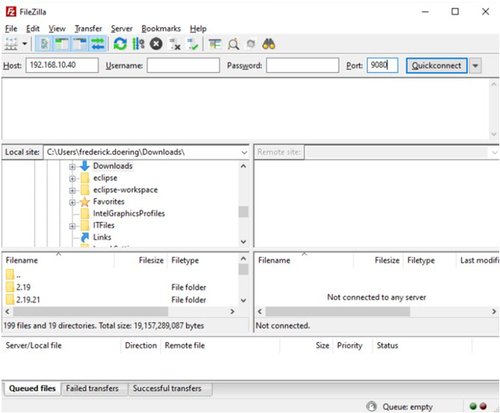
Task: Click the Port input field
Action: (x=382, y=65)
